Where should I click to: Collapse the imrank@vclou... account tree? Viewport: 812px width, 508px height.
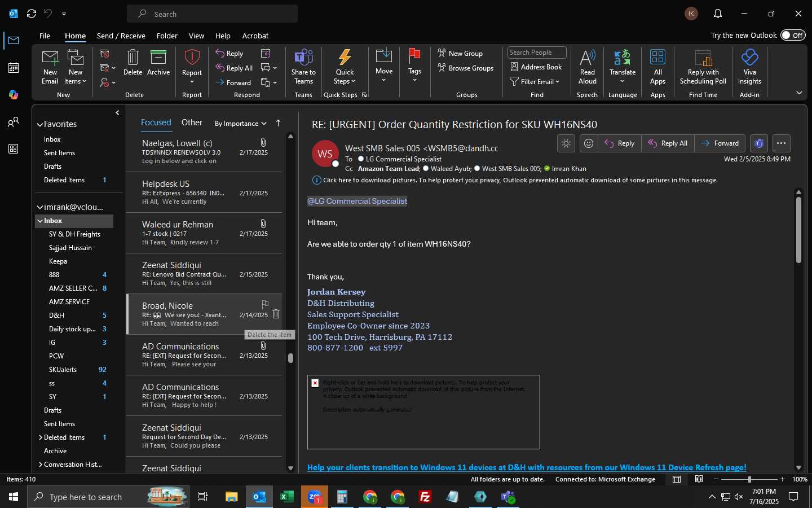pyautogui.click(x=40, y=207)
